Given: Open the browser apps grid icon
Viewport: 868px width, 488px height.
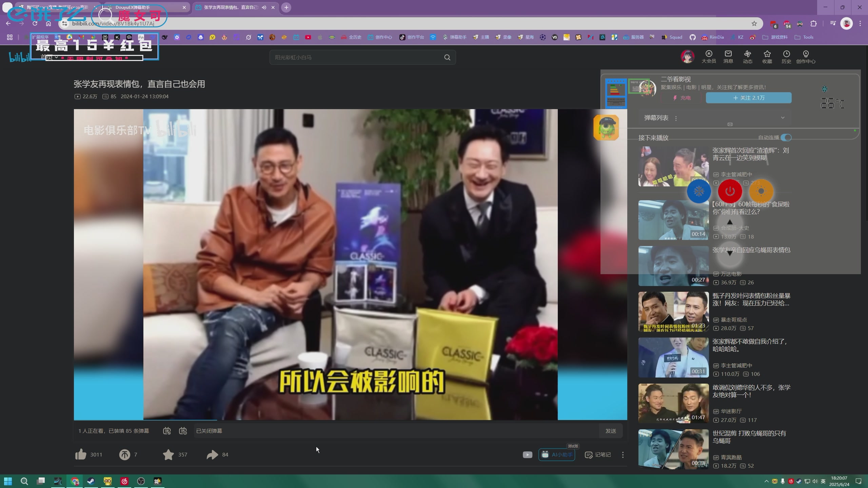Looking at the screenshot, I should tap(10, 37).
